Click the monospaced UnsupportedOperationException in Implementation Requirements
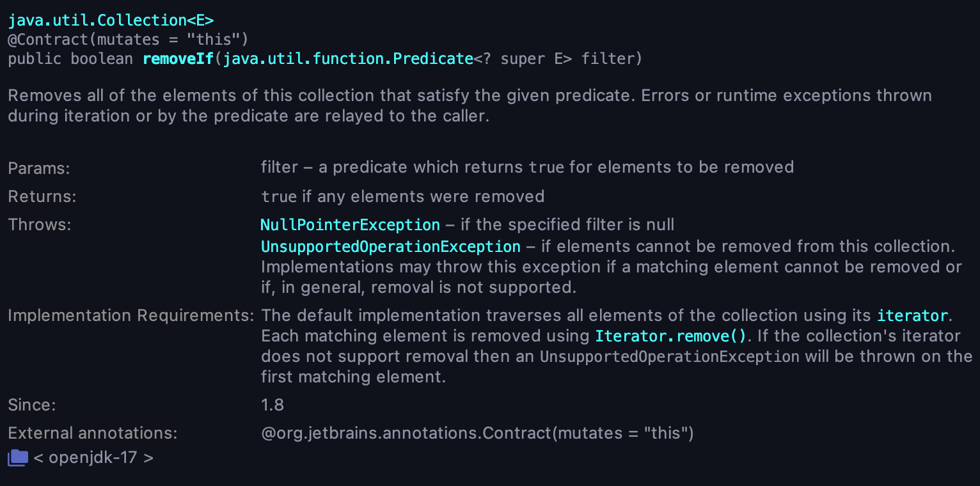980x486 pixels. (669, 356)
